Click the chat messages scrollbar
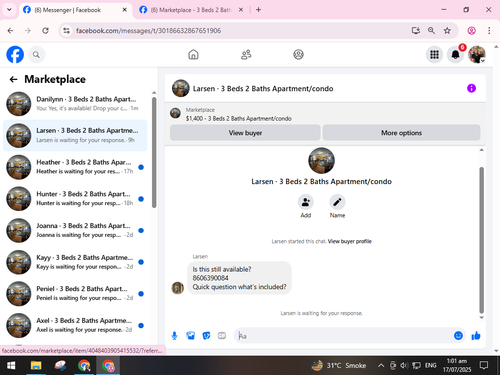Screen dimensions: 500x375 481,240
